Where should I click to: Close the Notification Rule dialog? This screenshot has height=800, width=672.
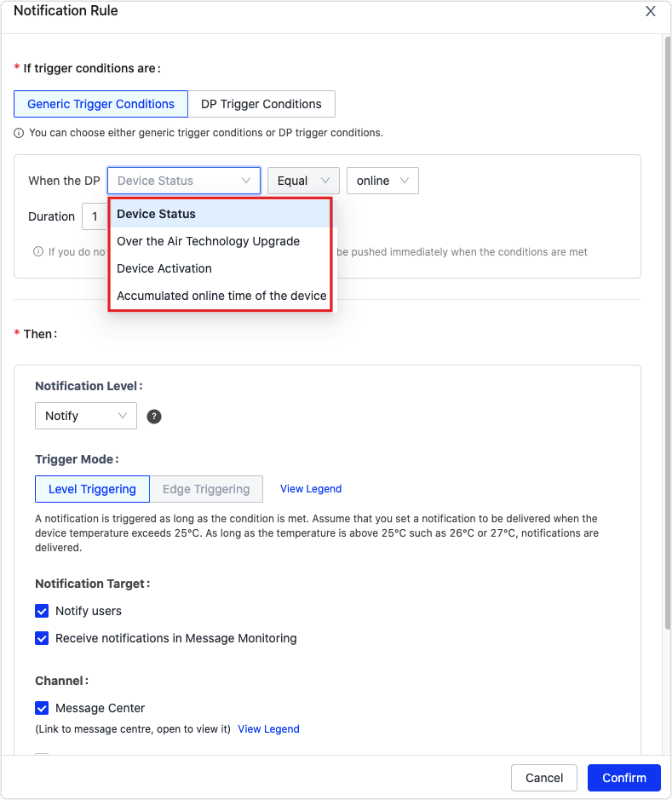coord(650,11)
